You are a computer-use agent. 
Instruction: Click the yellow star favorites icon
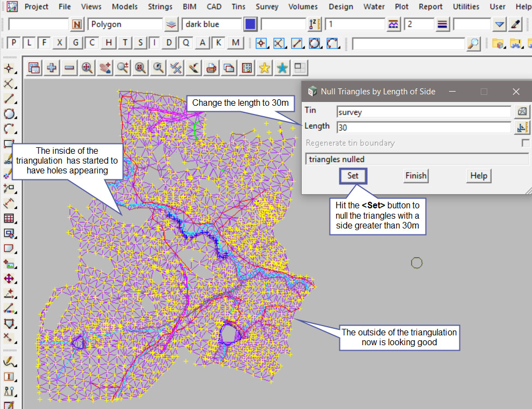(x=265, y=68)
